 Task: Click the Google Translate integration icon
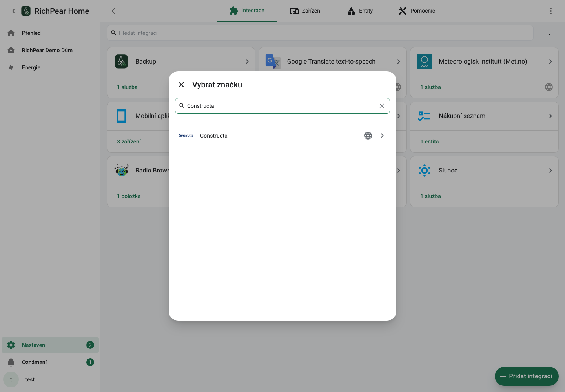tap(273, 62)
